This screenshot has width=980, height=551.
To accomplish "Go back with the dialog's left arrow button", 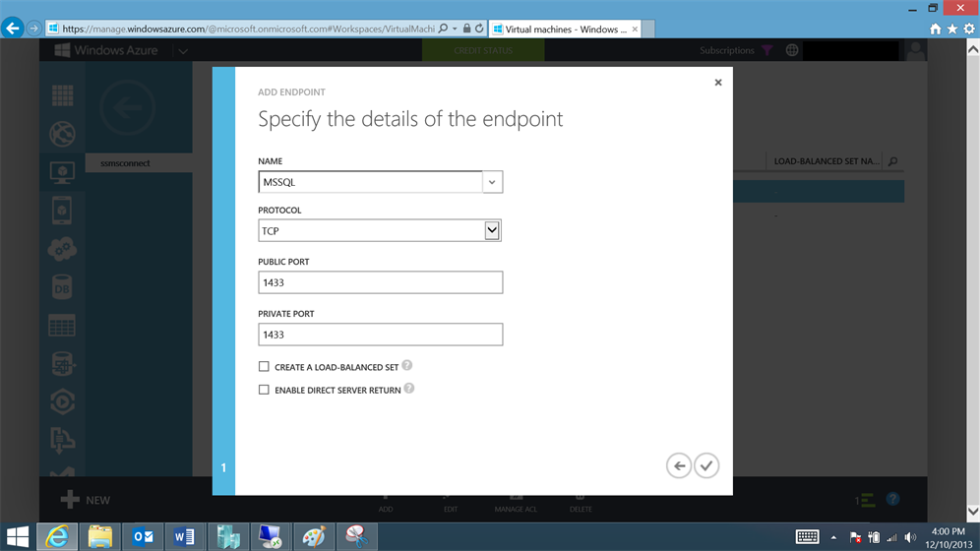I will (x=679, y=465).
